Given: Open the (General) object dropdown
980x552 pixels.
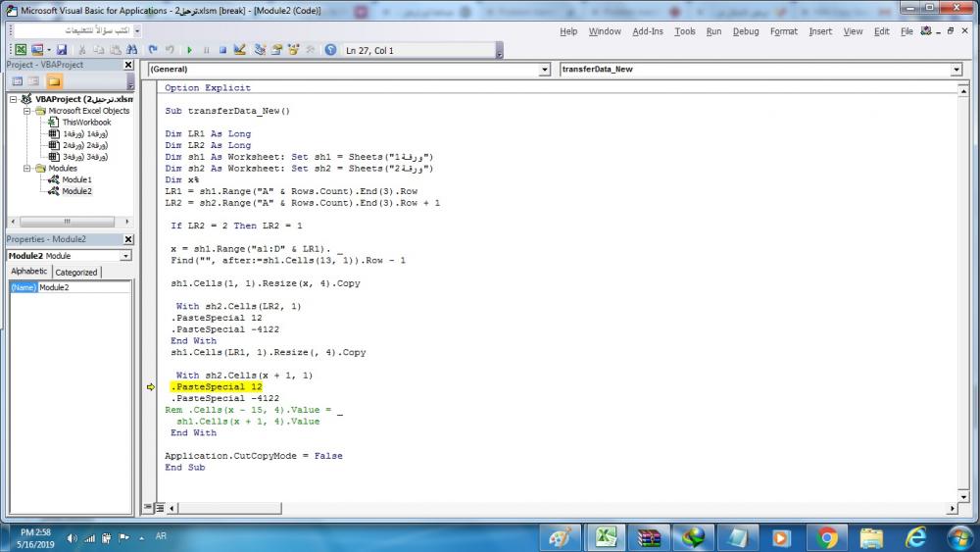Looking at the screenshot, I should coord(544,70).
